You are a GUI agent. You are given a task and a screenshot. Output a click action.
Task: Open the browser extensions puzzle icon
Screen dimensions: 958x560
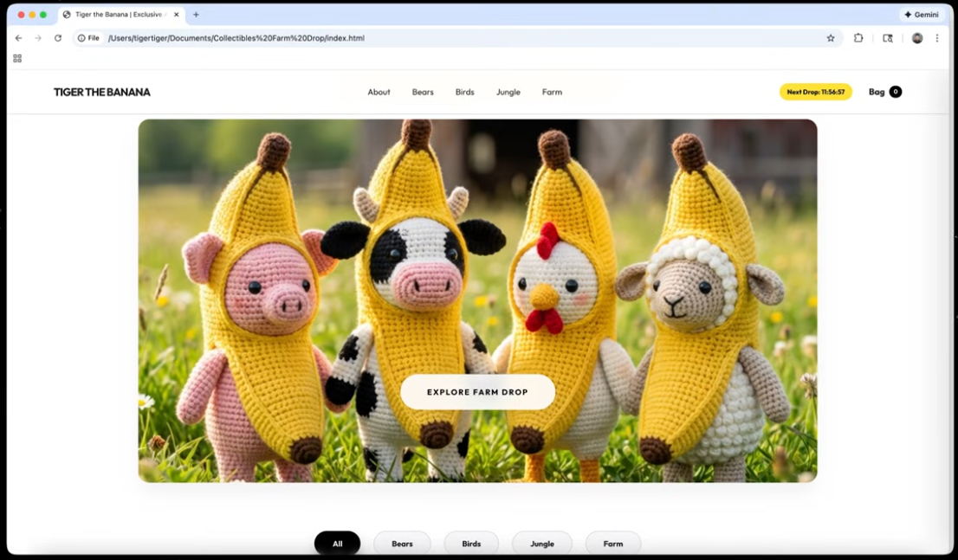coord(858,38)
